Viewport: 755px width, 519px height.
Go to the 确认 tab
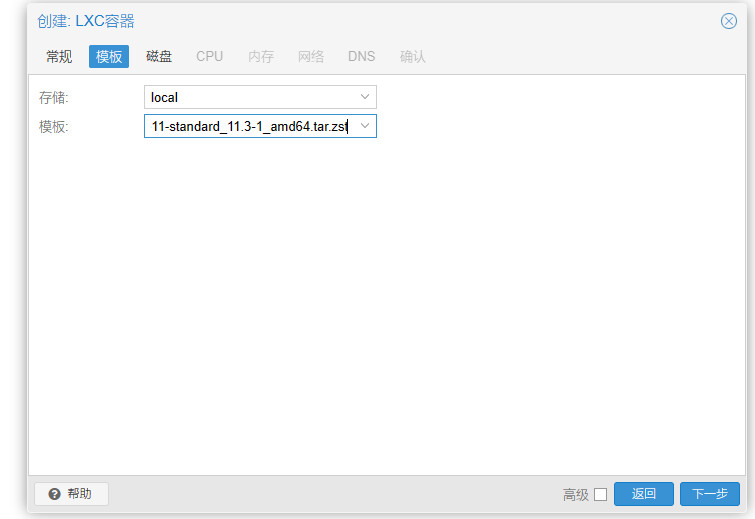pos(413,56)
